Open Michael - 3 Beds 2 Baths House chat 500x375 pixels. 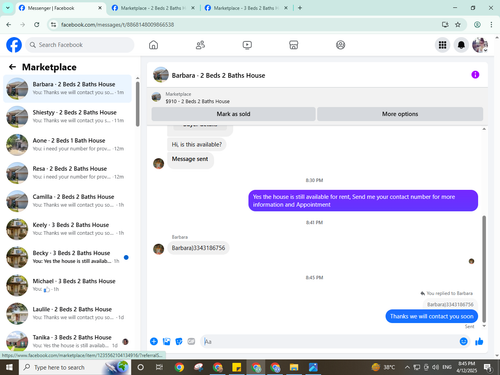(67, 285)
